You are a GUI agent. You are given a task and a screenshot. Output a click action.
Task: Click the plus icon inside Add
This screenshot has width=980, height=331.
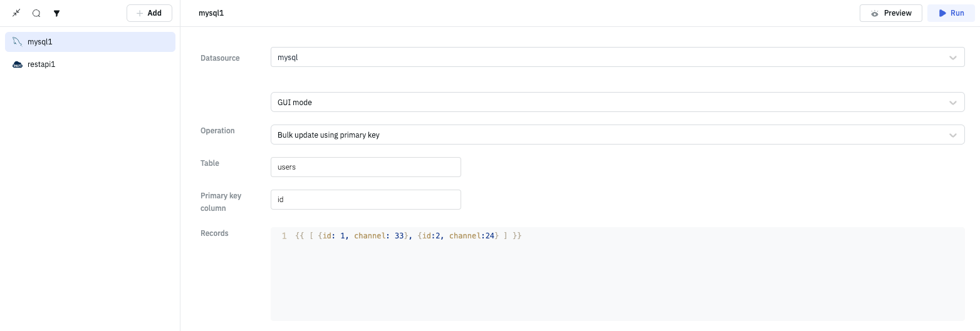coord(140,13)
